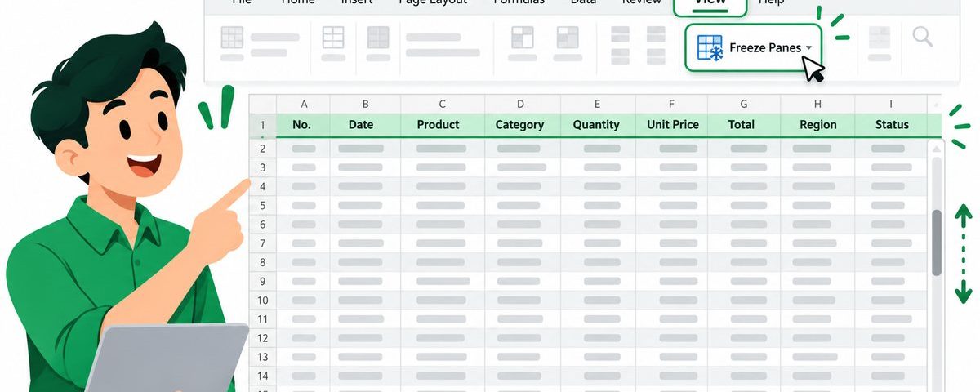Select row 11 by its row number
Screen dimensions: 980x392
pyautogui.click(x=263, y=318)
